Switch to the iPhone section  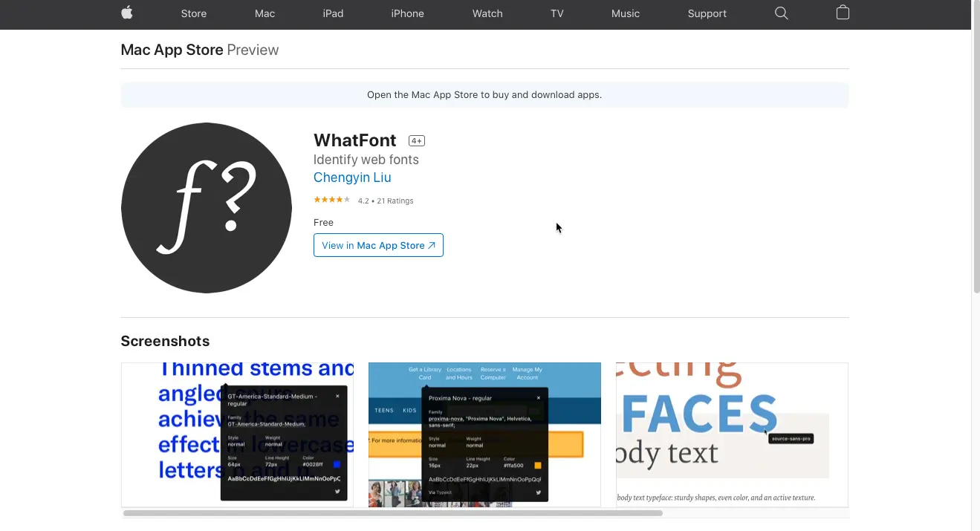pos(407,13)
